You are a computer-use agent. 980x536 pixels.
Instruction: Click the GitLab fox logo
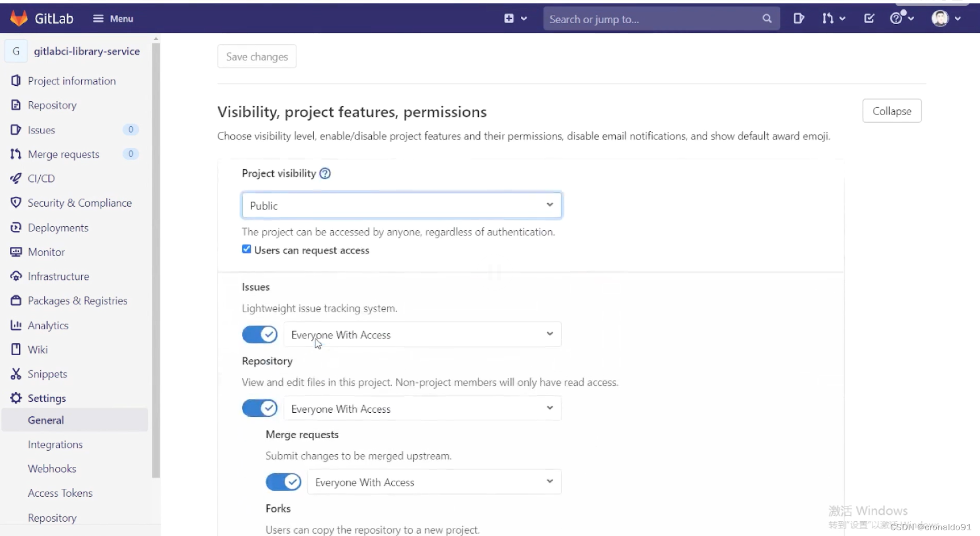coord(19,18)
